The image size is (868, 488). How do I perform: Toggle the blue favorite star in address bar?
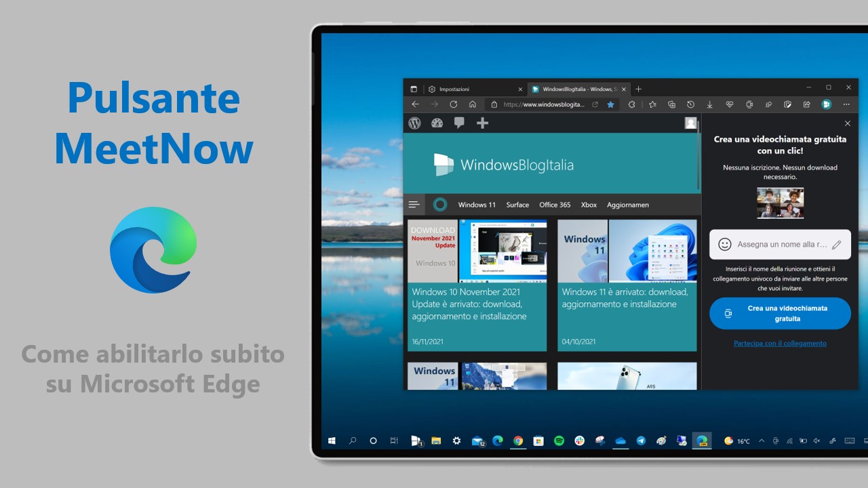610,104
